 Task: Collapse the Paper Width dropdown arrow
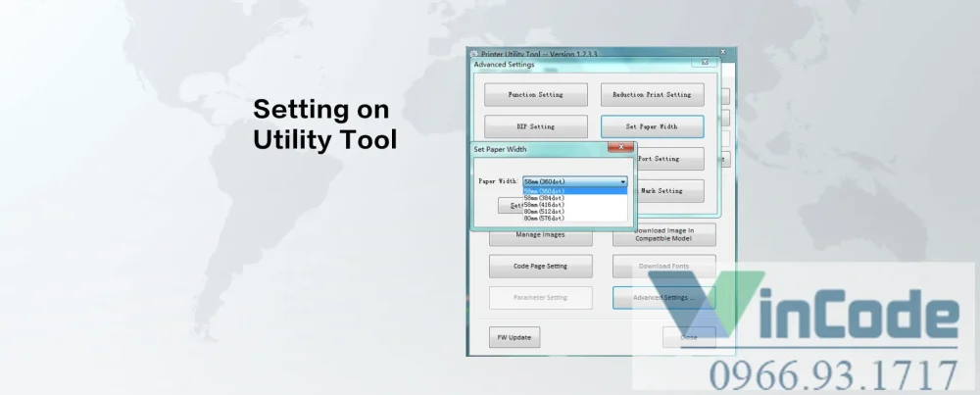(622, 181)
